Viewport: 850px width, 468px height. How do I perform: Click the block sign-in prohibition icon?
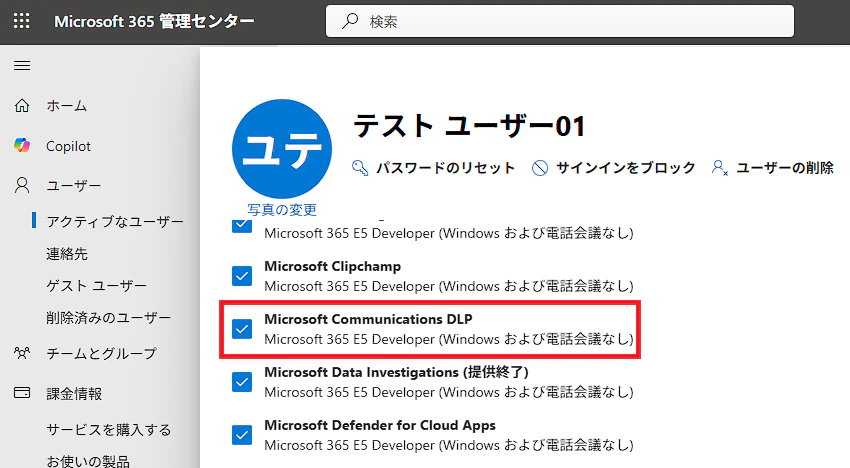tap(540, 168)
